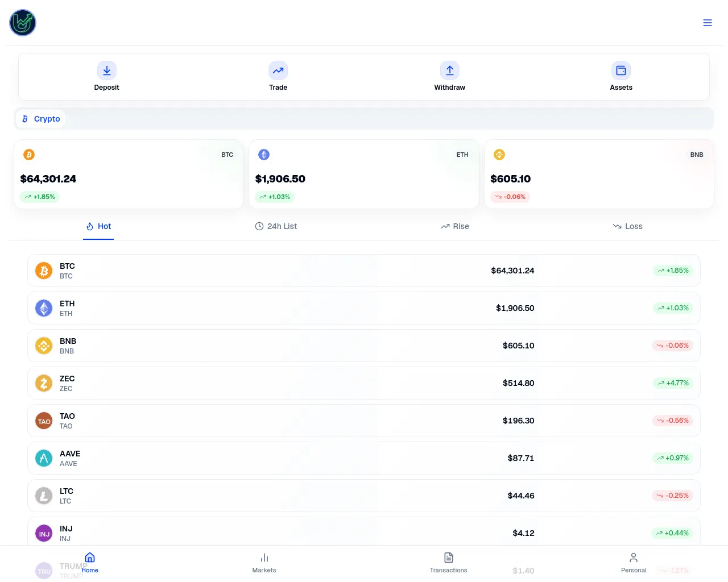Open the BNB card price $605.10
This screenshot has width=728, height=582.
pyautogui.click(x=511, y=179)
